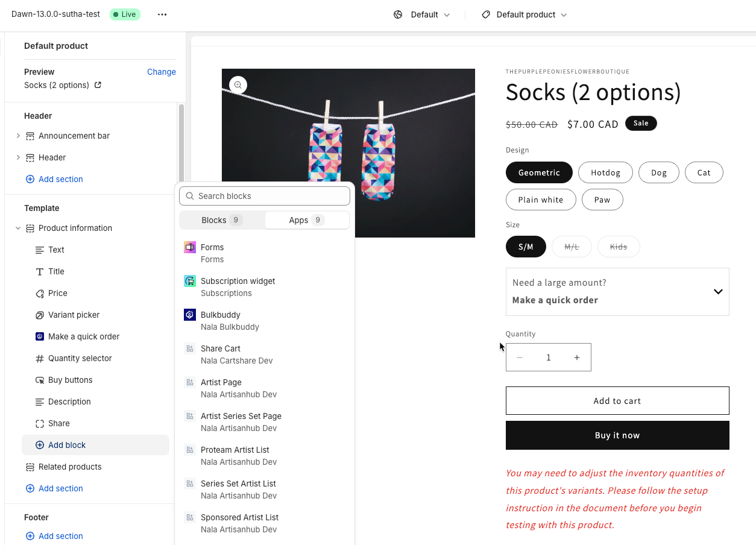Switch to the Blocks tab
The width and height of the screenshot is (756, 545).
point(222,220)
